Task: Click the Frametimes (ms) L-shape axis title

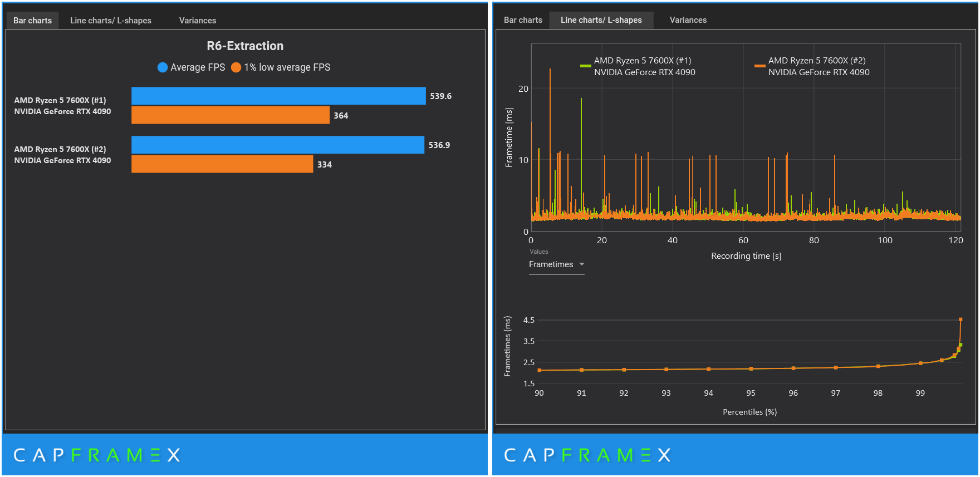Action: [507, 346]
